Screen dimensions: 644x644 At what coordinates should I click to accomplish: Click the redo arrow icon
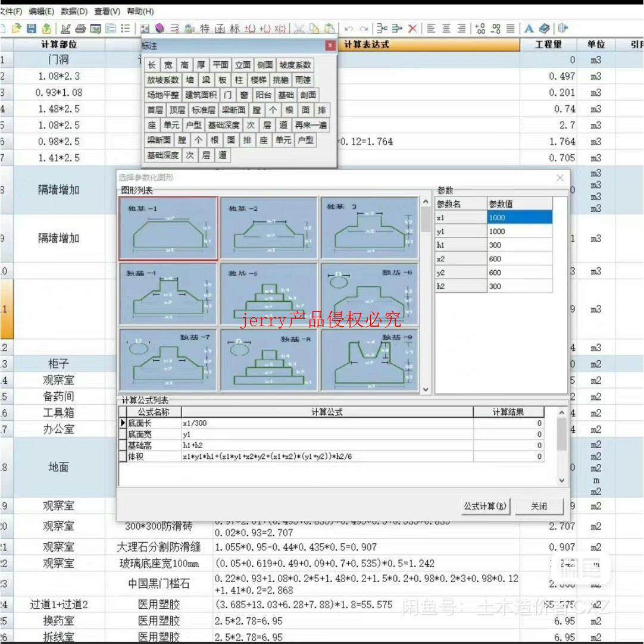pos(364,29)
